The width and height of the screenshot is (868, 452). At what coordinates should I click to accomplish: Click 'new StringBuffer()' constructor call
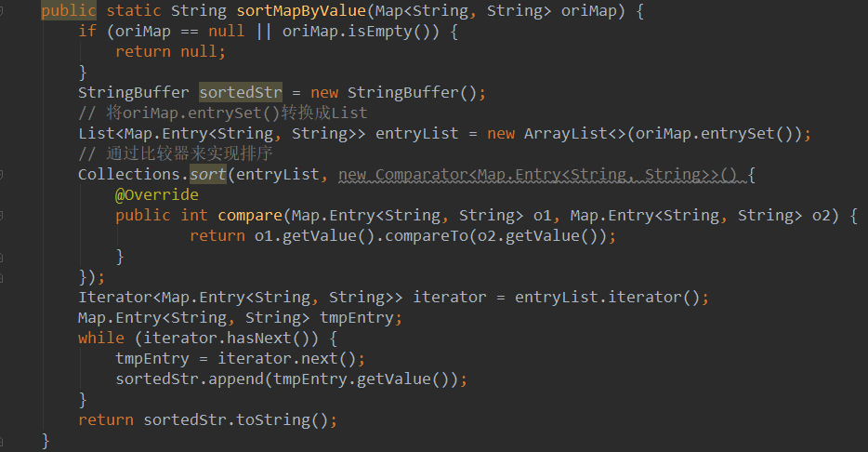pyautogui.click(x=393, y=92)
